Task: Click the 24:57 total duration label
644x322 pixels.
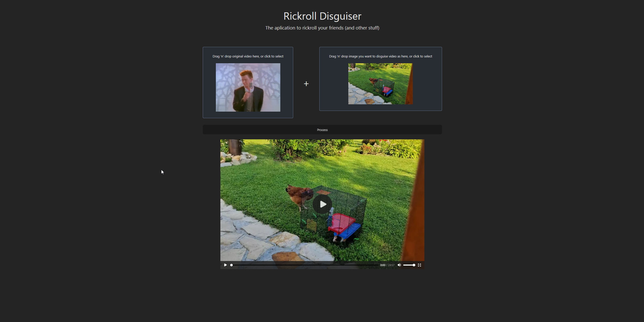Action: click(391, 265)
